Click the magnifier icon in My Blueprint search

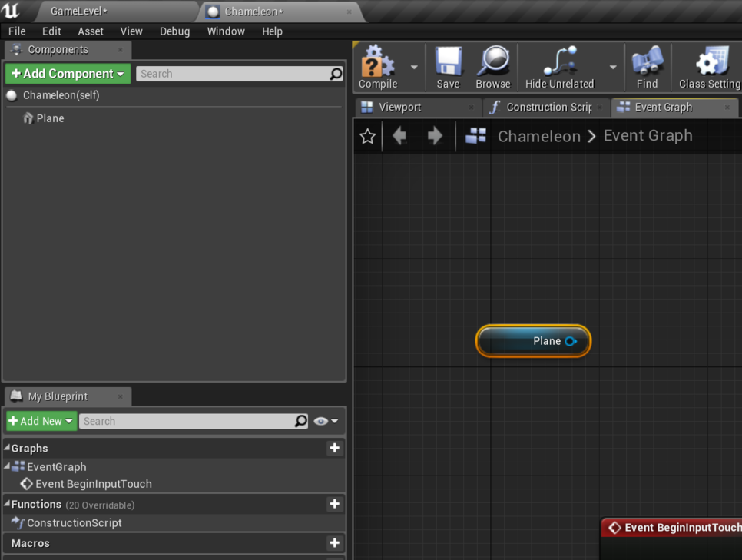(x=301, y=421)
